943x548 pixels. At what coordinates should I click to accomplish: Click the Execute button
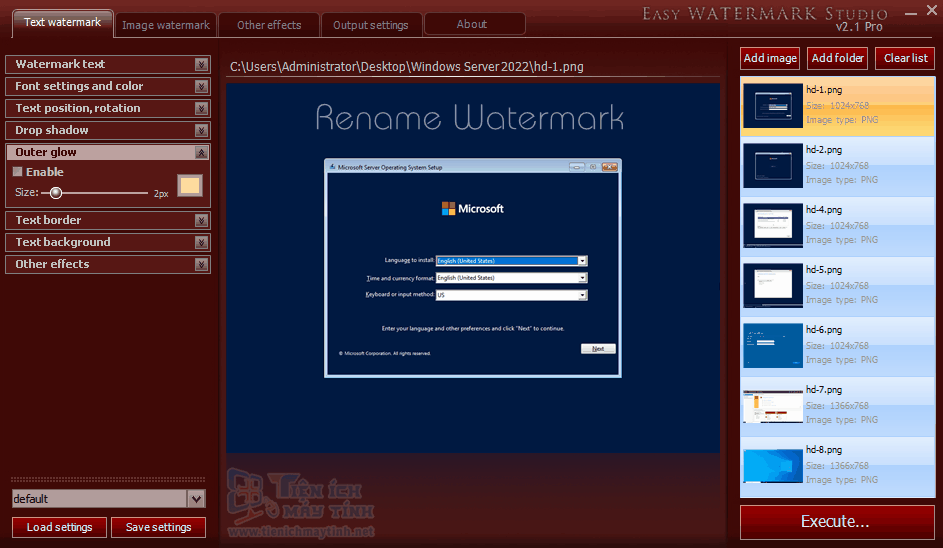click(x=837, y=522)
